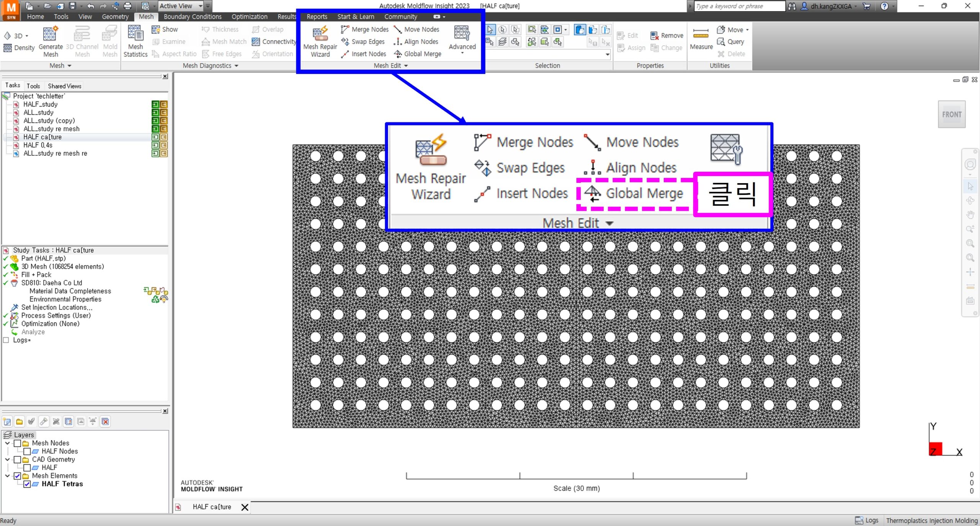
Task: Click Global Merge in the ribbon
Action: click(418, 54)
